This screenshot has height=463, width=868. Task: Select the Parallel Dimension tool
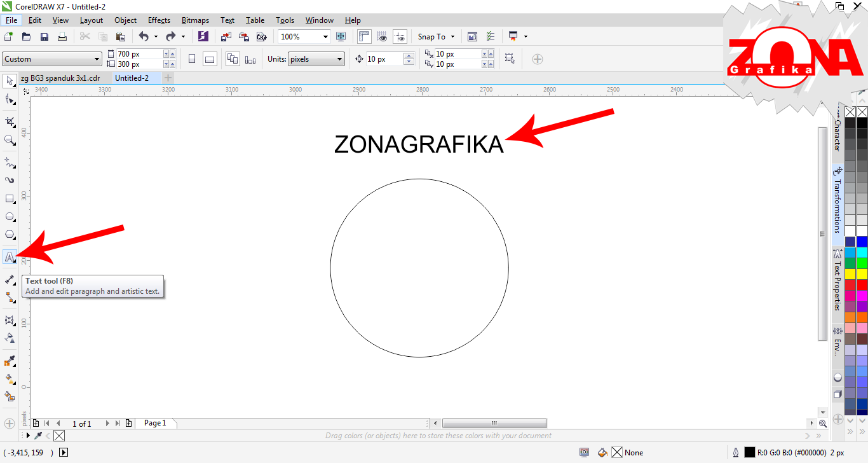[10, 279]
